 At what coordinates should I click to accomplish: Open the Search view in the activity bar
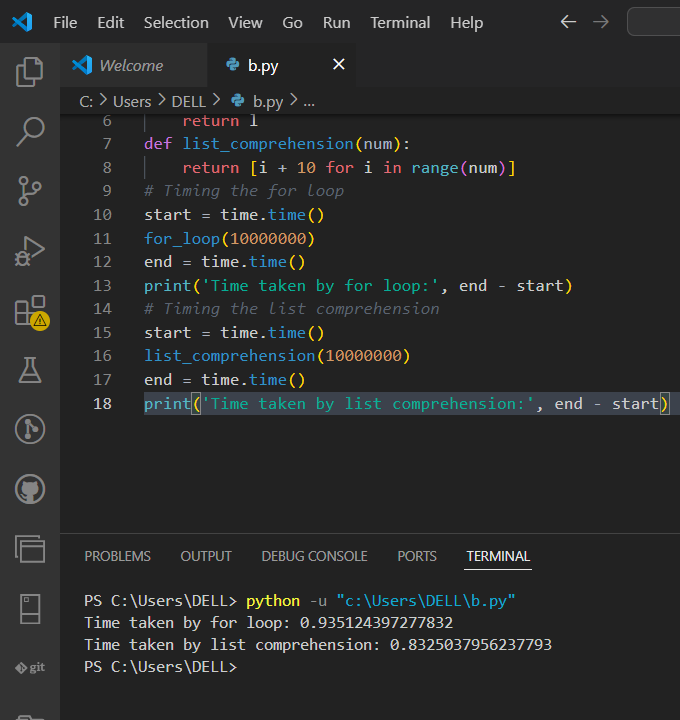(30, 132)
